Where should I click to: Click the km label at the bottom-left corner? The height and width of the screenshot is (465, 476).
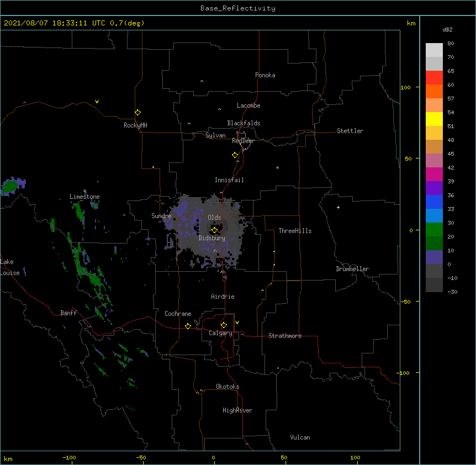(8, 458)
